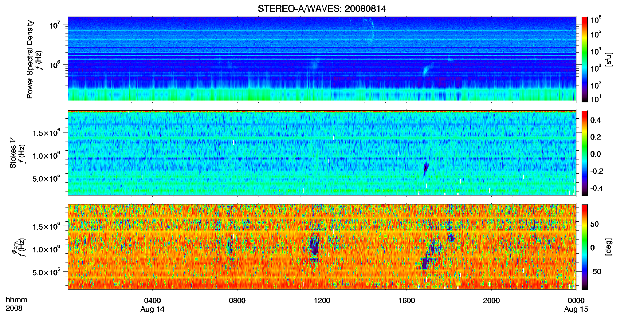
Task: Click the 0.4 label on the Stokes V color bar
Action: (595, 120)
